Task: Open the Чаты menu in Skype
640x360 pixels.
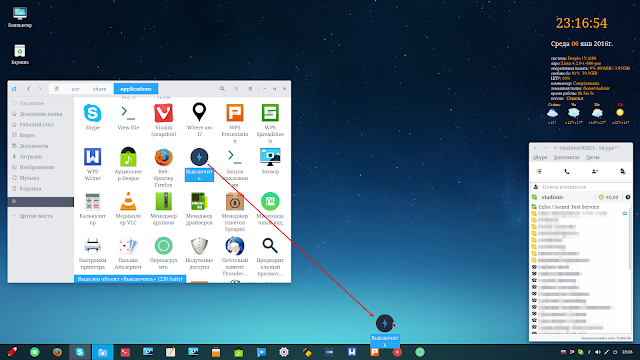Action: pyautogui.click(x=592, y=157)
